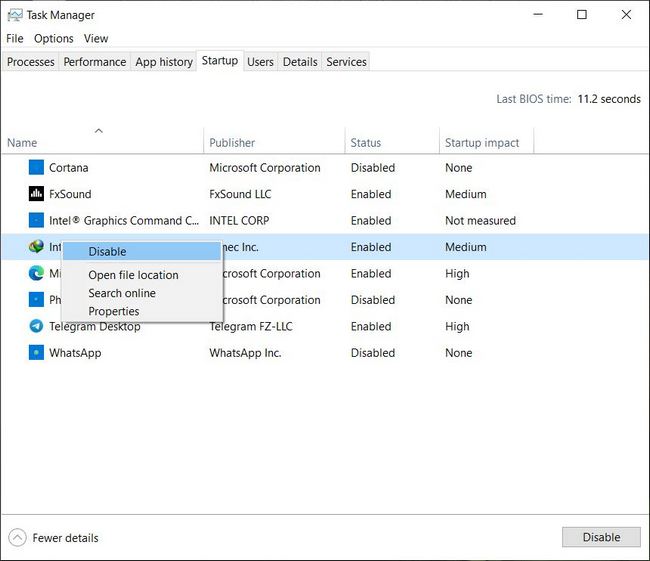The image size is (650, 561).
Task: Click Disabled status in WhatsApp row
Action: tap(373, 353)
